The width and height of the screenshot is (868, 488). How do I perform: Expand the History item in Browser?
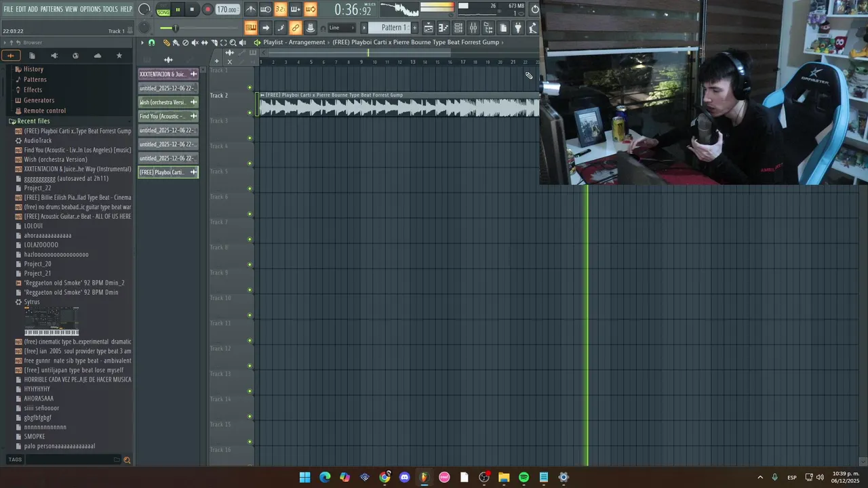pyautogui.click(x=33, y=69)
